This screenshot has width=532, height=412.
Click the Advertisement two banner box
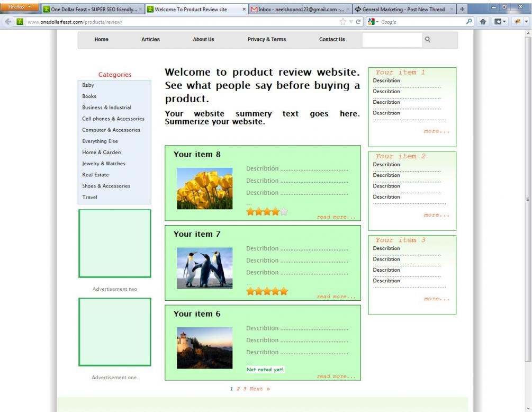tap(115, 243)
